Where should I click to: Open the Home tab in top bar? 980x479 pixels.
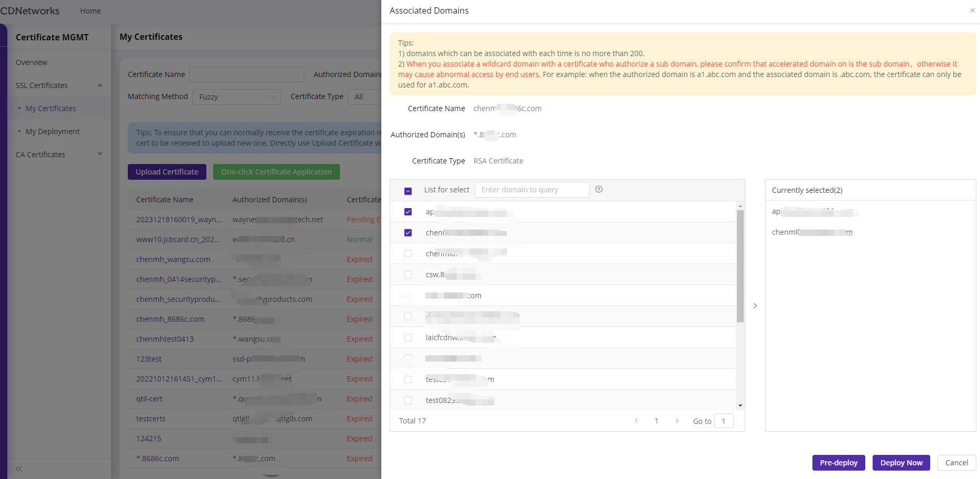pyautogui.click(x=90, y=11)
